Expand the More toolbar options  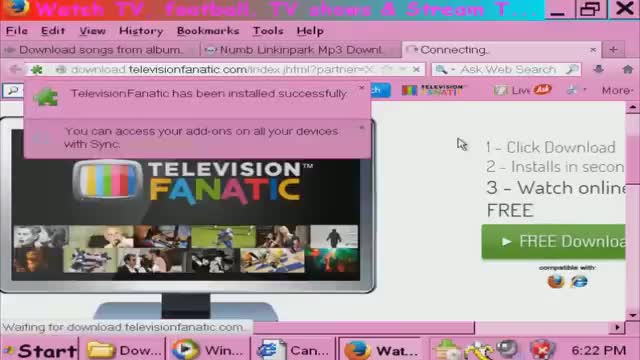pyautogui.click(x=618, y=90)
